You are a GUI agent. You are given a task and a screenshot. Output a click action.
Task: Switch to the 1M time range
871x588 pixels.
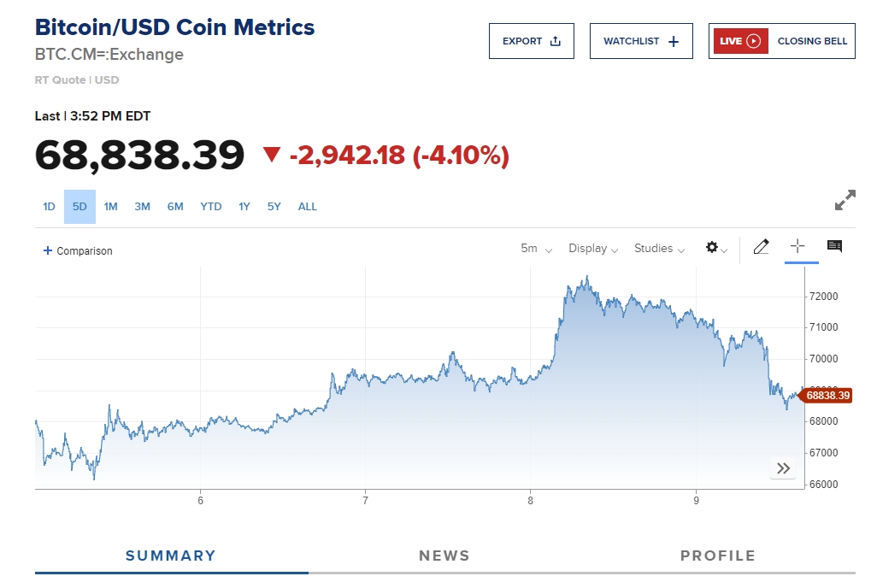[111, 207]
